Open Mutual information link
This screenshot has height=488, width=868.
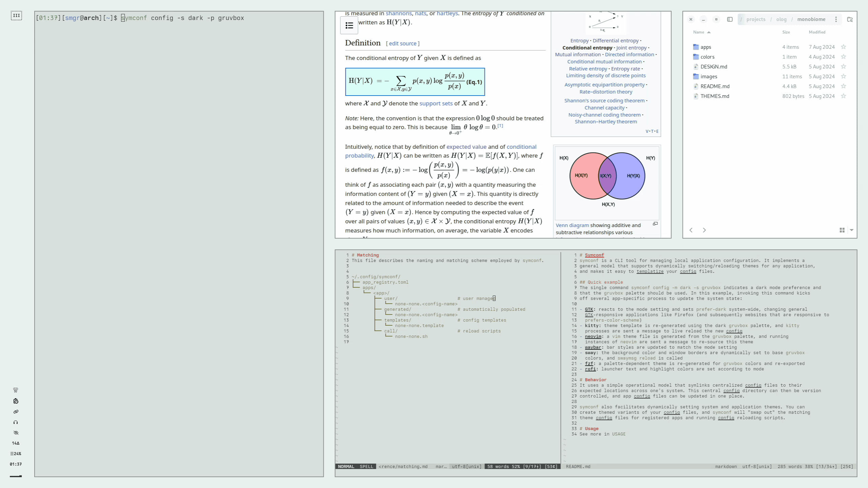click(x=578, y=55)
